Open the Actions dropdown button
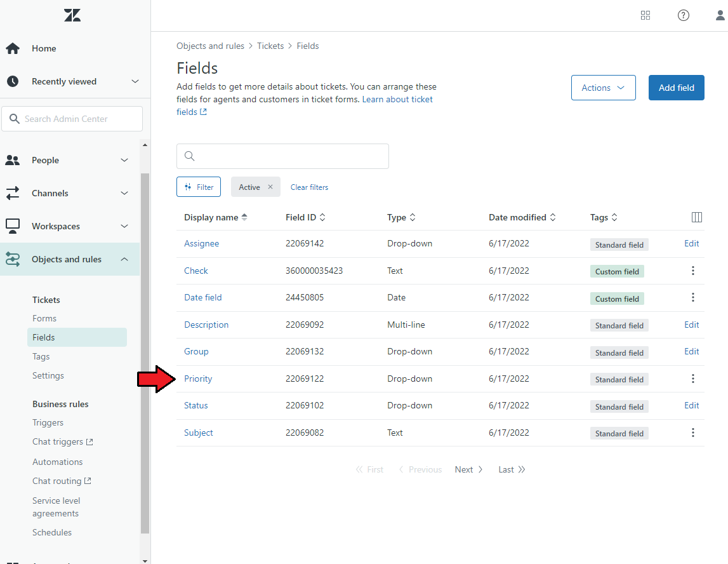This screenshot has height=564, width=728. [603, 88]
